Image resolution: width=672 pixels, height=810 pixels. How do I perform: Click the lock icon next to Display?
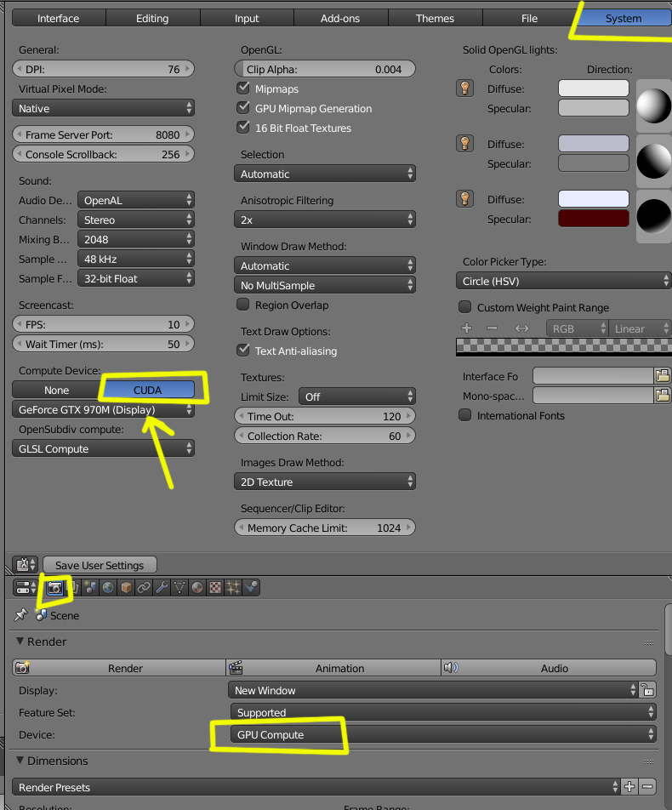[647, 690]
